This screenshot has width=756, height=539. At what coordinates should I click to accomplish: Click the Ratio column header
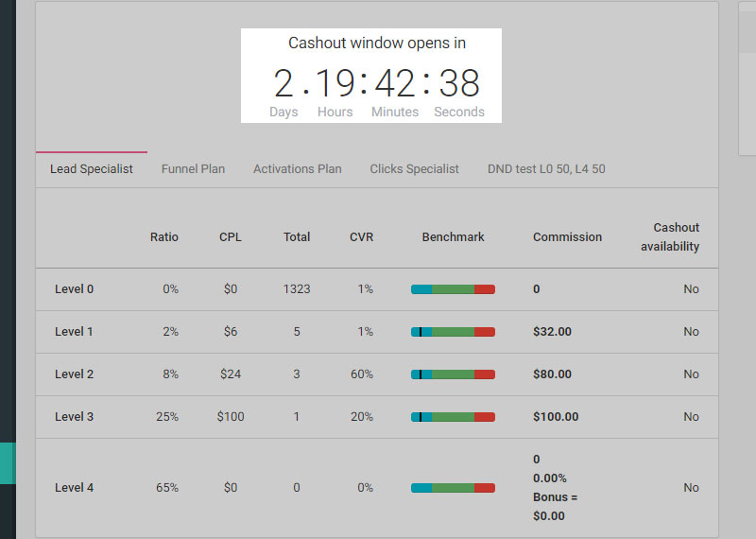163,237
